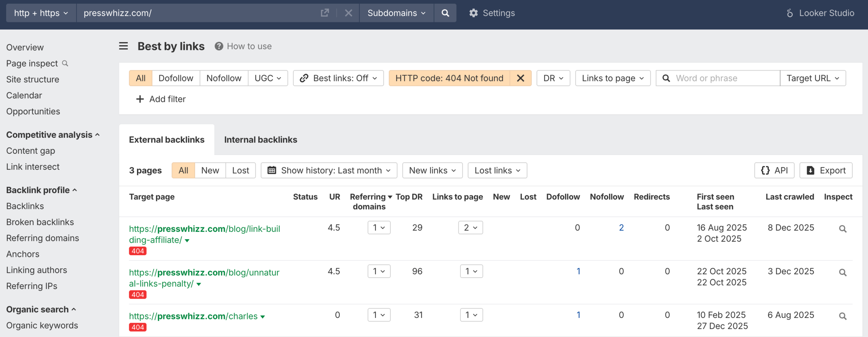
Task: Open the hamburger menu next to Best by links
Action: (123, 46)
